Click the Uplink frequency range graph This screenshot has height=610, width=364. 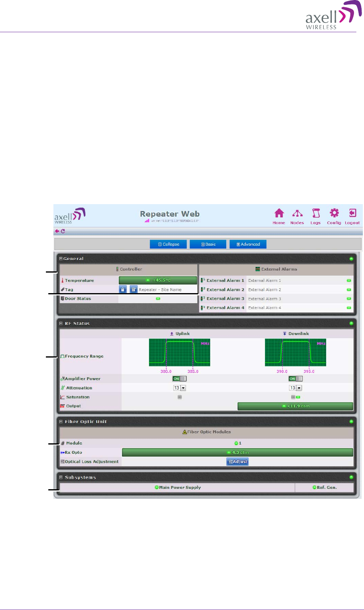[x=180, y=352]
